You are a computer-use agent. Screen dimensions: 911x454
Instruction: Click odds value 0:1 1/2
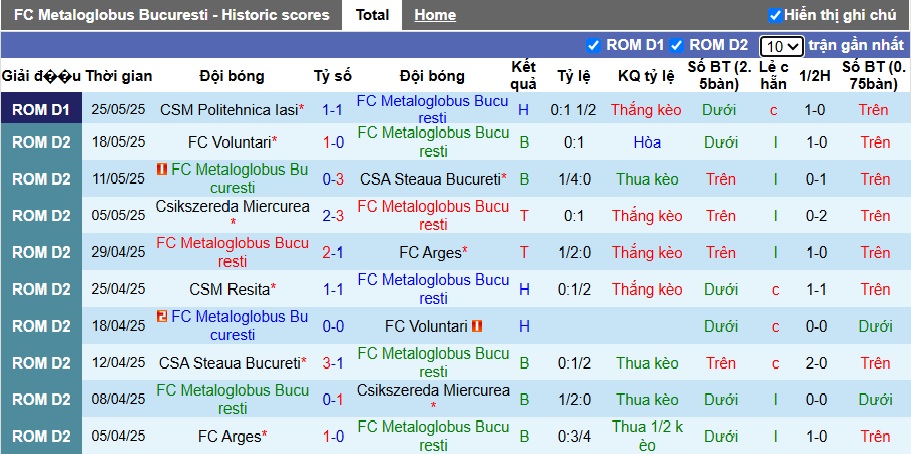click(x=573, y=110)
